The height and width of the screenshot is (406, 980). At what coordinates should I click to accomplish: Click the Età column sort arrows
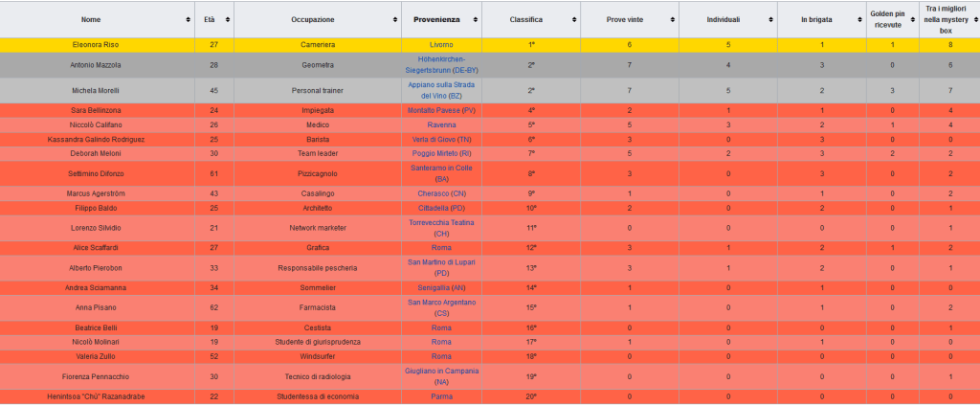click(225, 19)
